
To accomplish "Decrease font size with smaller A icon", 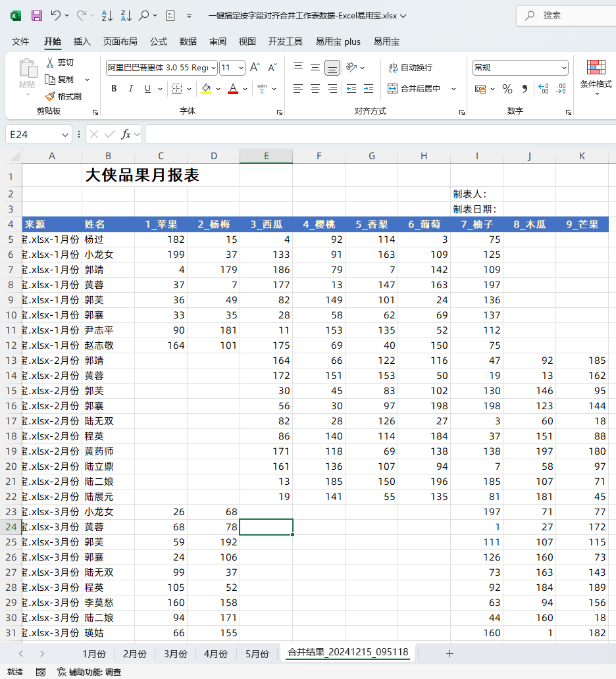I will [x=272, y=67].
